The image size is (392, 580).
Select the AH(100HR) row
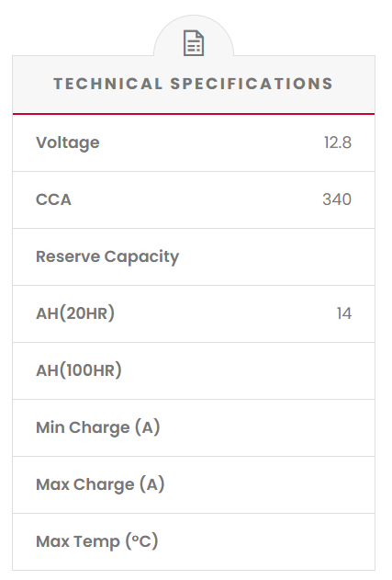194,370
